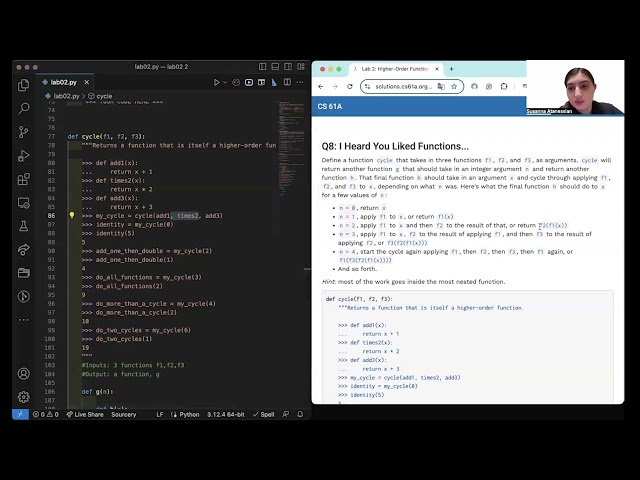The height and width of the screenshot is (480, 640).
Task: Click the Sourcery status bar item
Action: coord(124,414)
